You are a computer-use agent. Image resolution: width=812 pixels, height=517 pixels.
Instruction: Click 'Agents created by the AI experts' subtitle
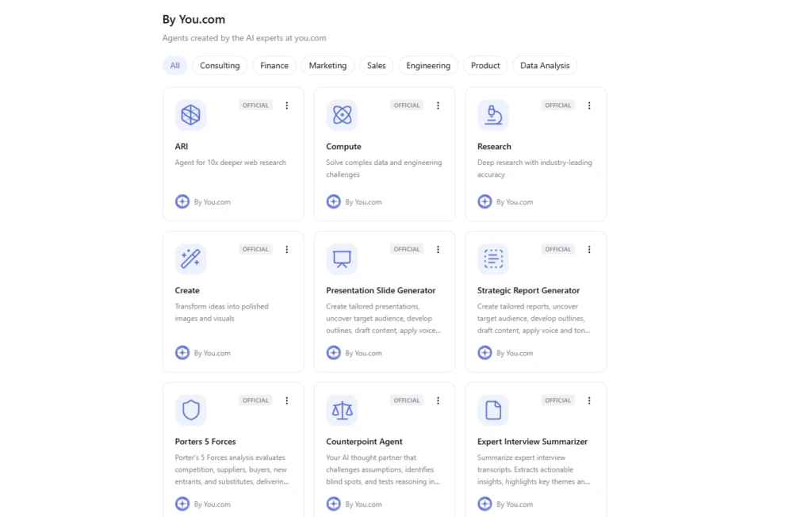244,38
